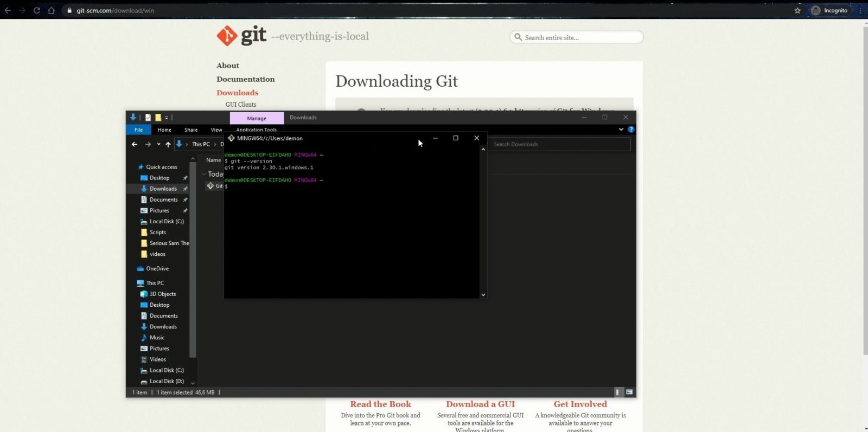Collapse the Explorer ribbon chevron
Viewport: 868px width, 432px height.
[621, 130]
